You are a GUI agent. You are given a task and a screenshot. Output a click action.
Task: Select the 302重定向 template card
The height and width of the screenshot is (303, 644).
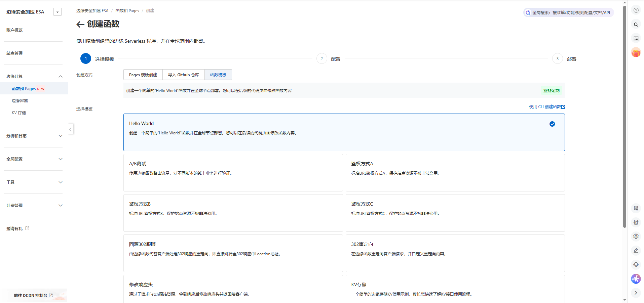[x=455, y=253]
